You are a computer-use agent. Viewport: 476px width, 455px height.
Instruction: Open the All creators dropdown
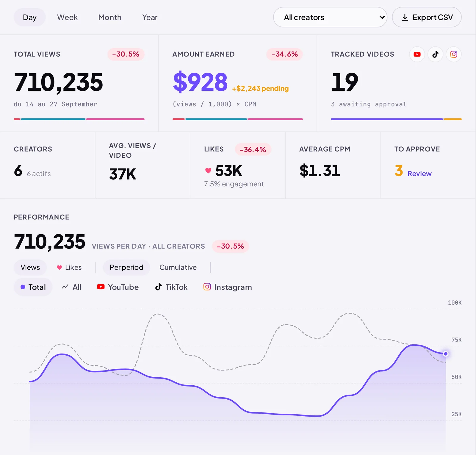coord(330,17)
